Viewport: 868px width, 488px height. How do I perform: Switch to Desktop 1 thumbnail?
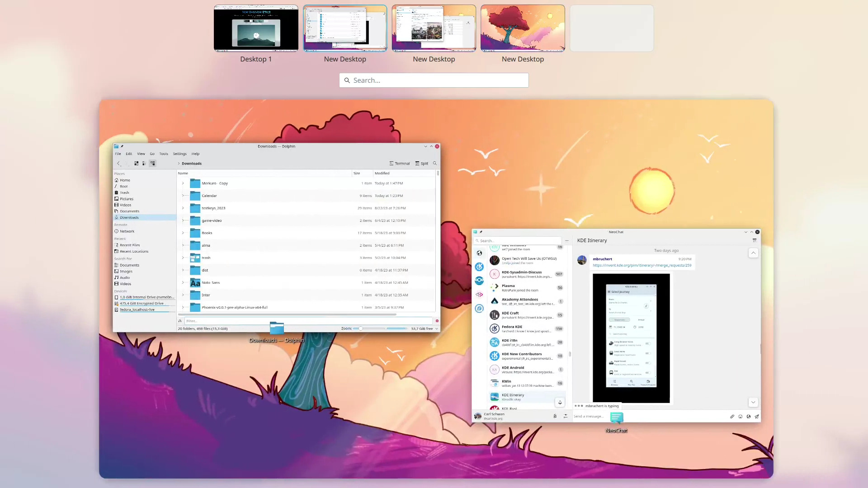pyautogui.click(x=256, y=28)
